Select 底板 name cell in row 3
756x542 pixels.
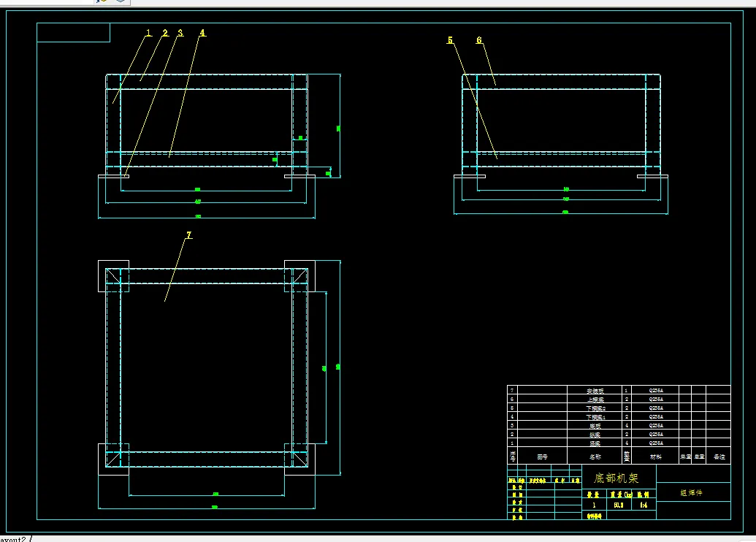tap(595, 425)
